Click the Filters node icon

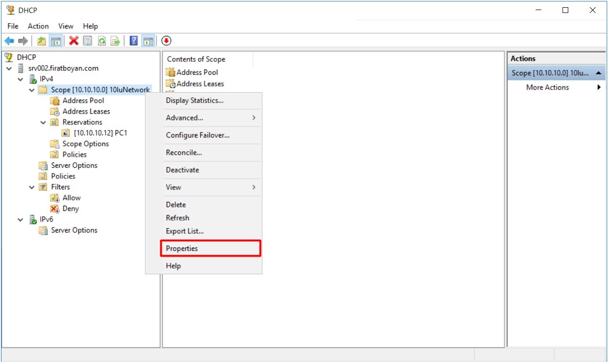pyautogui.click(x=44, y=187)
